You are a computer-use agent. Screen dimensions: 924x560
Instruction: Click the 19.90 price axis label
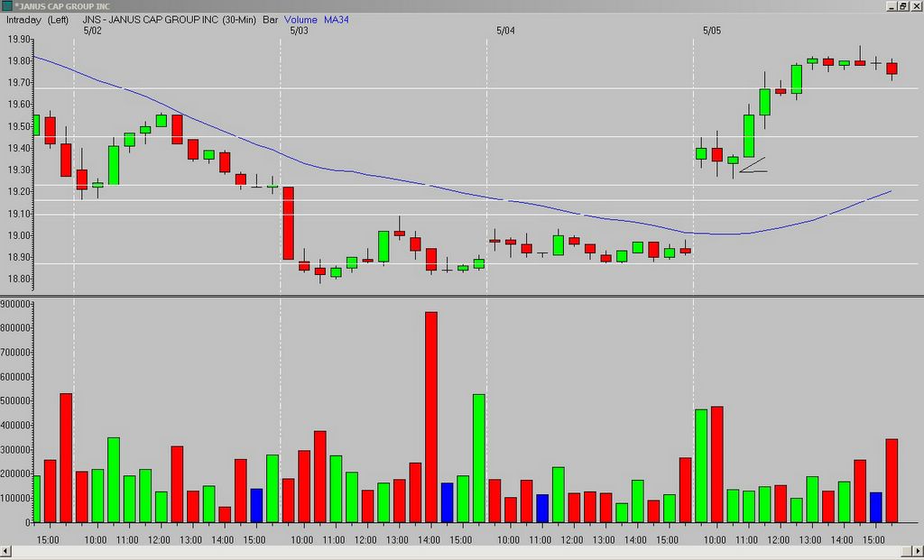[19, 40]
